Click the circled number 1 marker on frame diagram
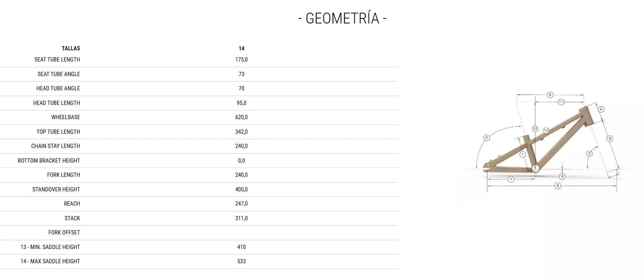The image size is (644, 279). tap(522, 154)
